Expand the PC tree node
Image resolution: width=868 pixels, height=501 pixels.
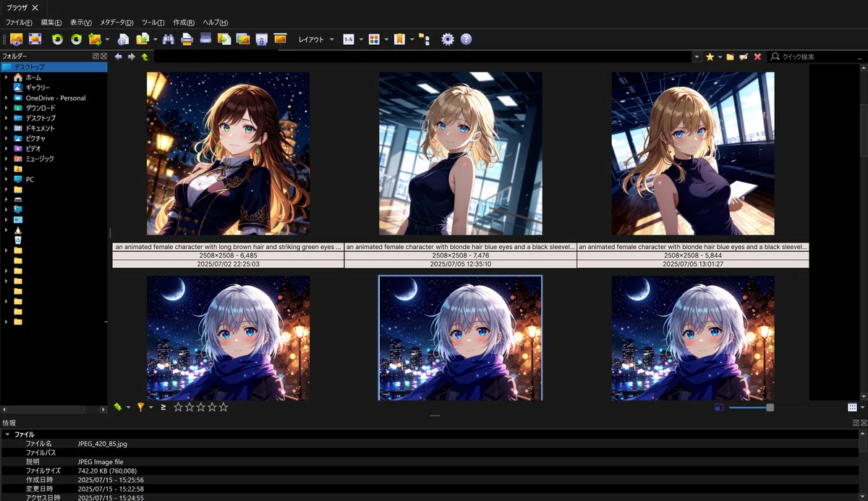pyautogui.click(x=6, y=179)
